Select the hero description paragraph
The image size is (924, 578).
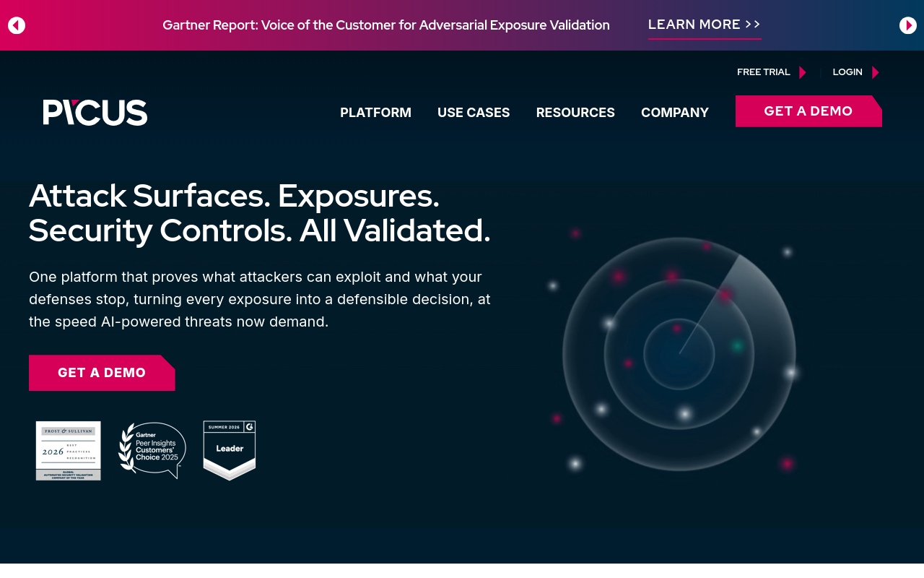[x=260, y=299]
